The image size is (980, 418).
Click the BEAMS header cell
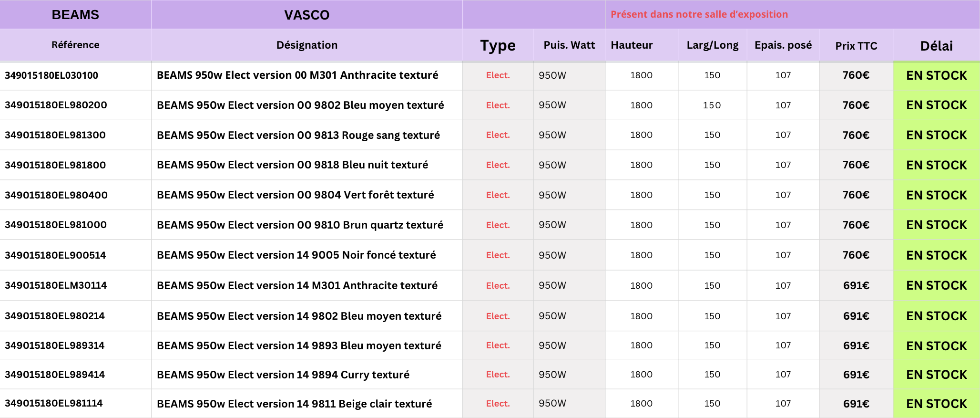point(75,15)
